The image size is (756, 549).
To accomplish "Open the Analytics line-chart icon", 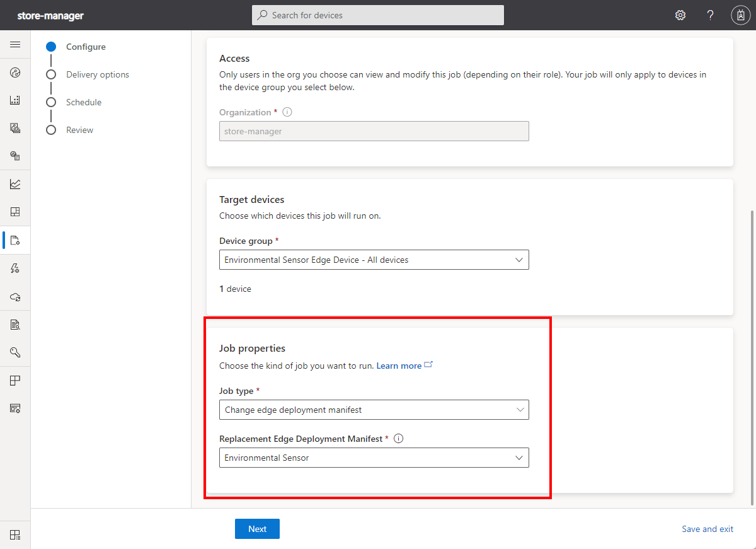I will tap(15, 183).
